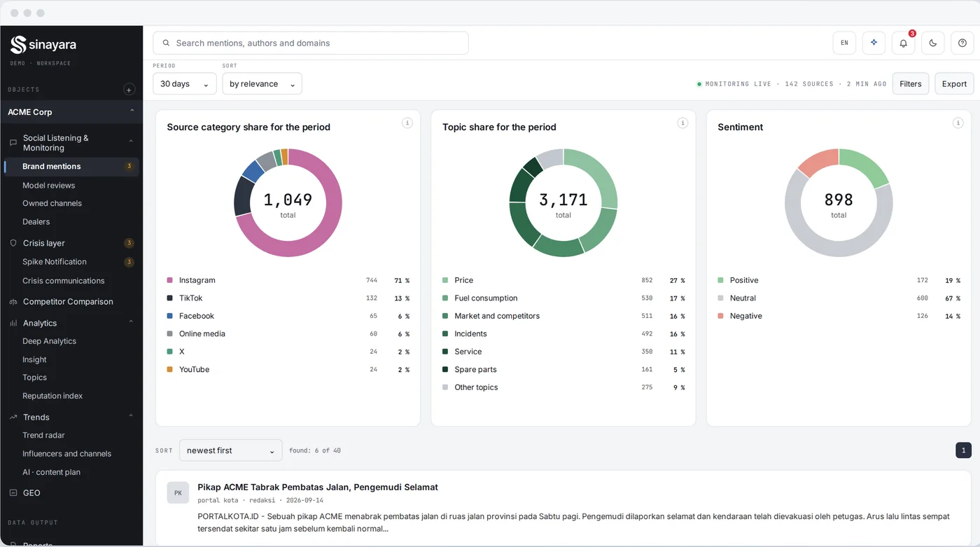Open the Period 30 days dropdown

(x=184, y=83)
